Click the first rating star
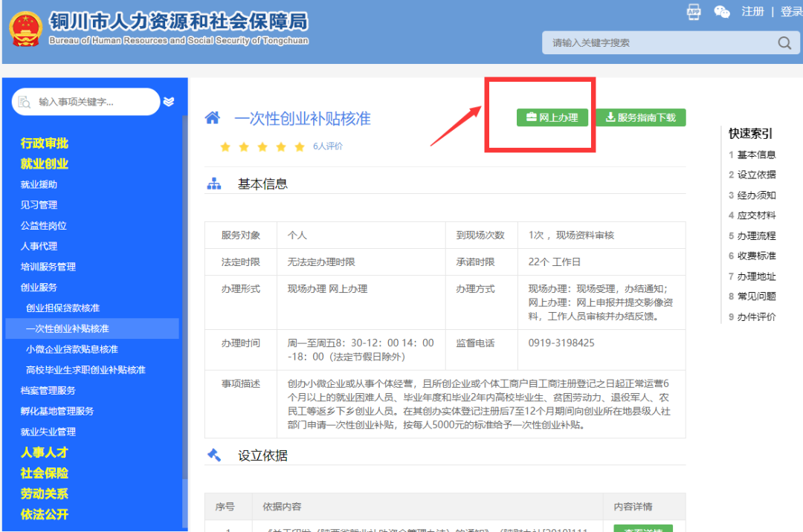This screenshot has width=803, height=532. (225, 147)
